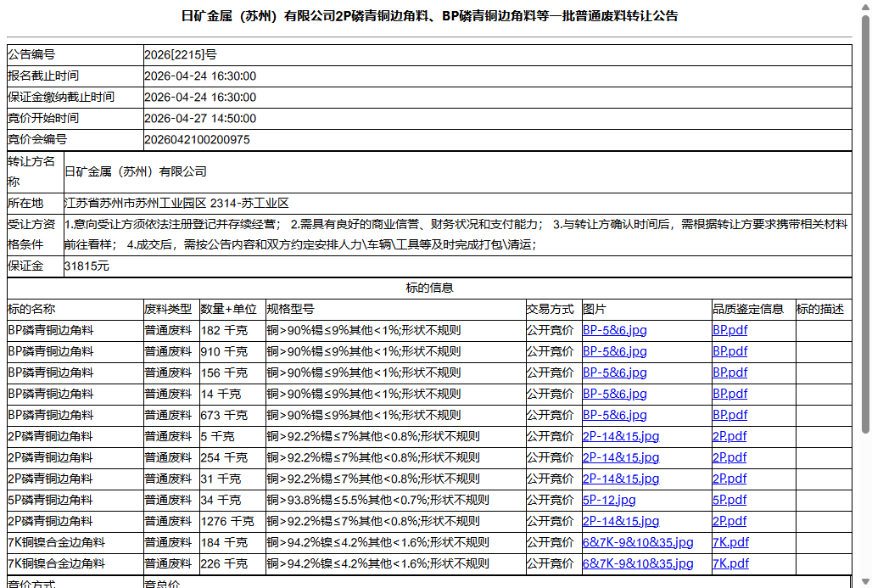
Task: Open BP-5&6.jpg link in 14 千克 row
Action: pyautogui.click(x=614, y=394)
